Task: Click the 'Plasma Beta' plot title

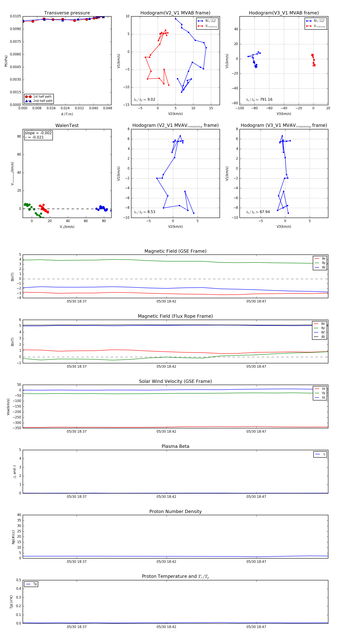Action: point(175,447)
